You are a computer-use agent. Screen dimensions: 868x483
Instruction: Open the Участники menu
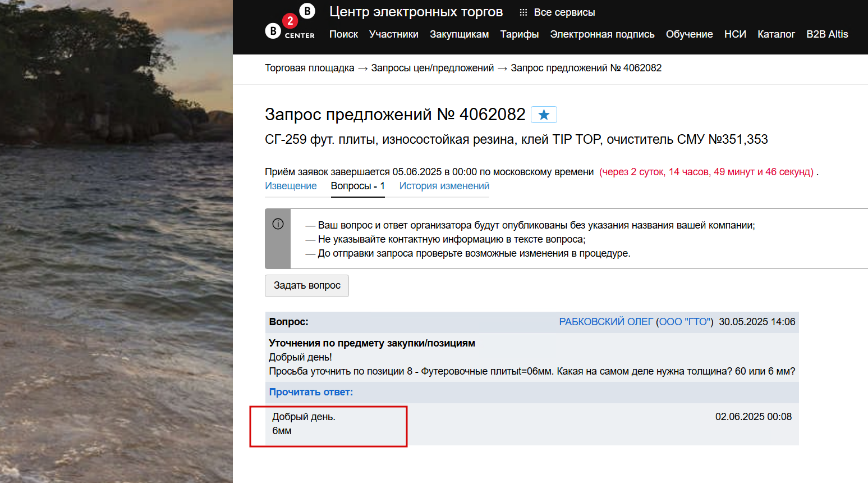394,34
